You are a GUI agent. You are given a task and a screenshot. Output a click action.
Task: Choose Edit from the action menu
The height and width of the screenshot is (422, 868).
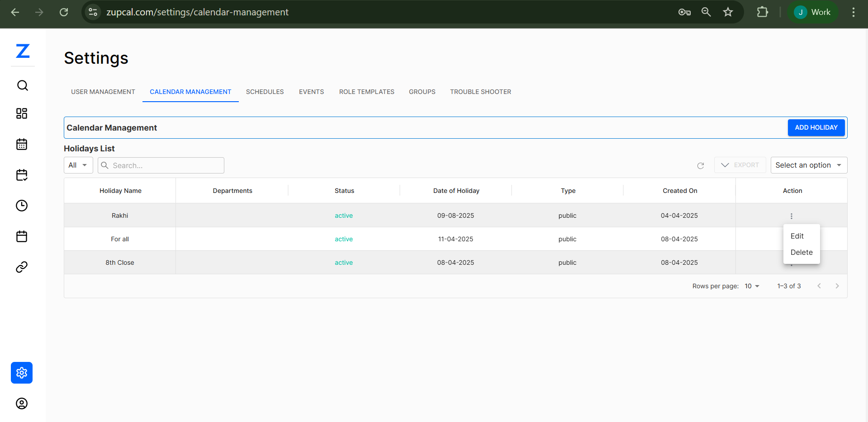797,236
